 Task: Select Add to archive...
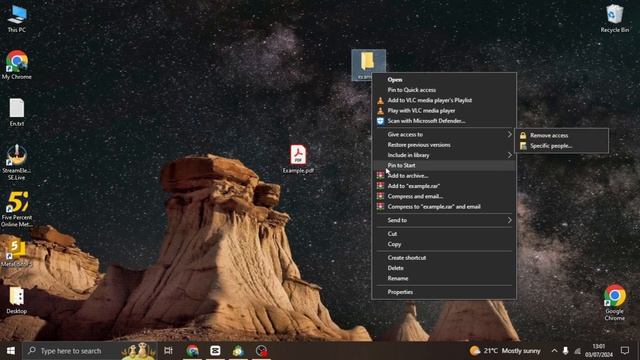(x=444, y=176)
